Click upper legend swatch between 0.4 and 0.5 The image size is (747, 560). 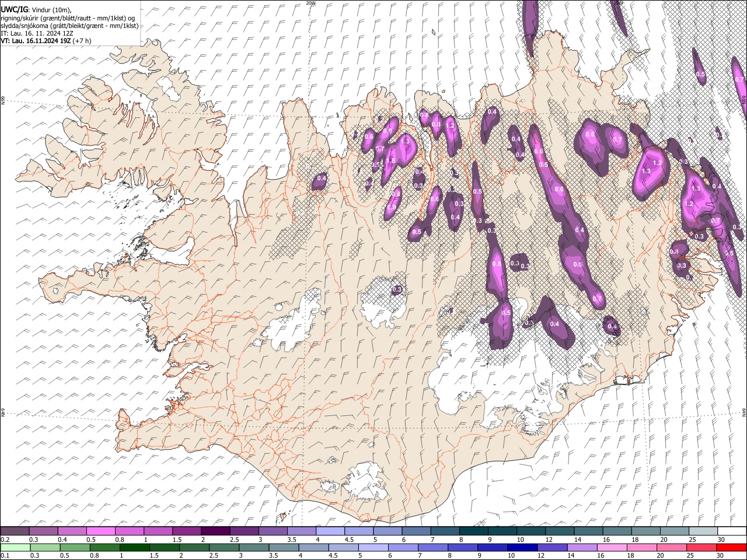[x=72, y=531]
